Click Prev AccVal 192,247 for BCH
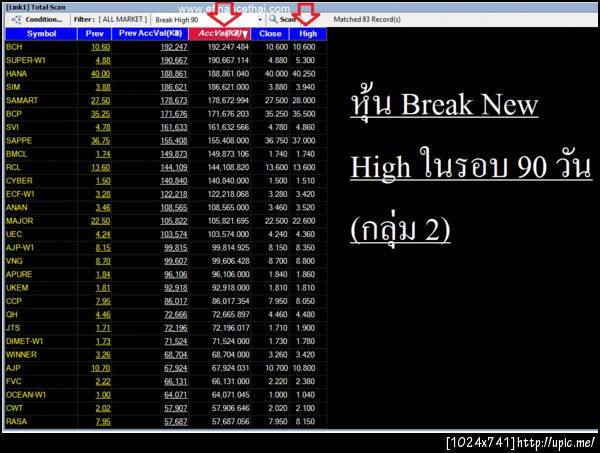This screenshot has width=600, height=453. [174, 47]
